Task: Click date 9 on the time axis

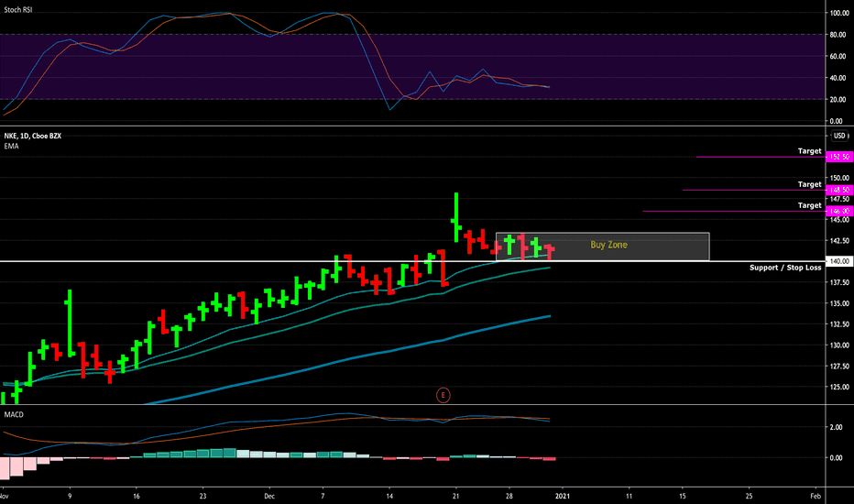Action: click(70, 496)
